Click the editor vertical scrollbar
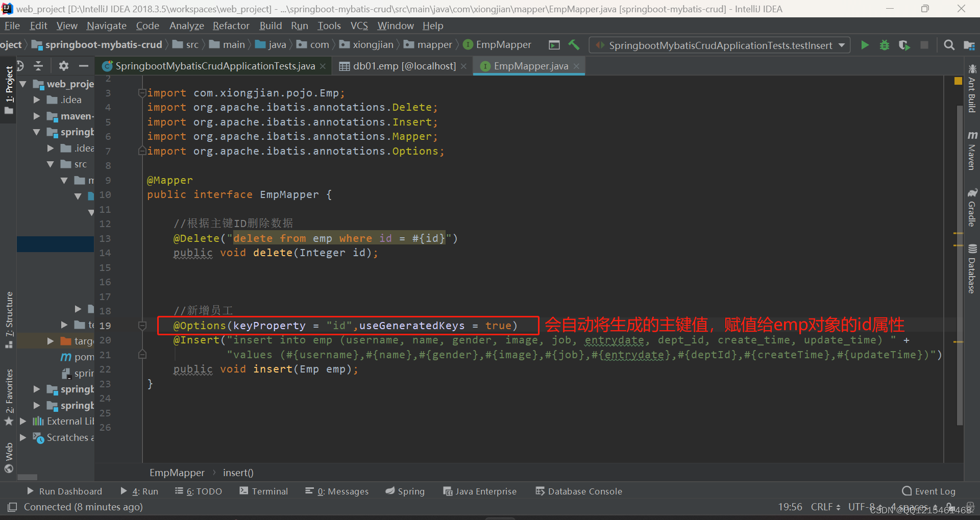Viewport: 980px width, 520px height. click(959, 265)
